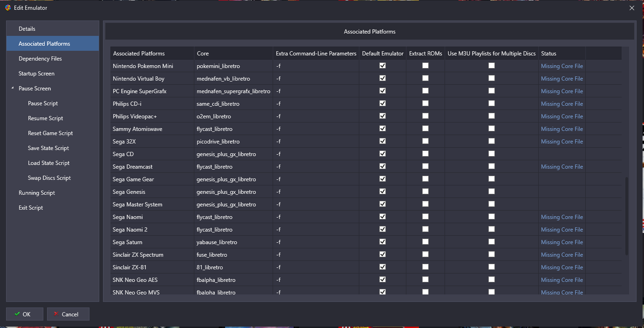Click the platforms list vertical scrollbar thumb
Viewport: 644px width, 328px height.
[627, 216]
